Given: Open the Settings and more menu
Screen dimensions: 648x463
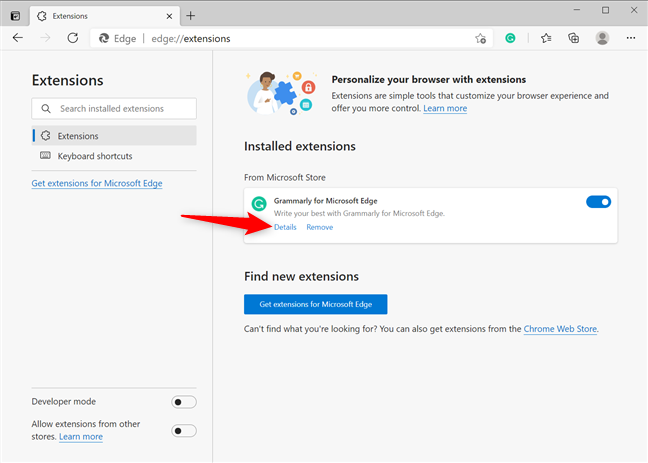Looking at the screenshot, I should click(631, 38).
